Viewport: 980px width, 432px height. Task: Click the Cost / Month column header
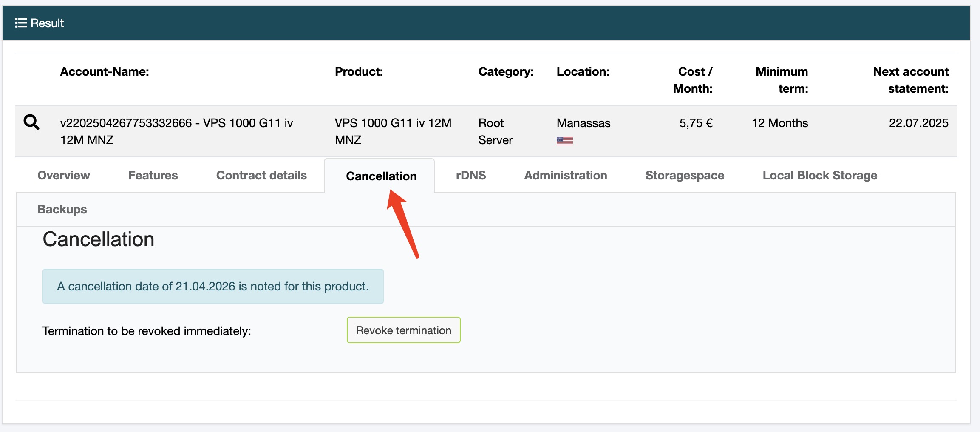693,80
